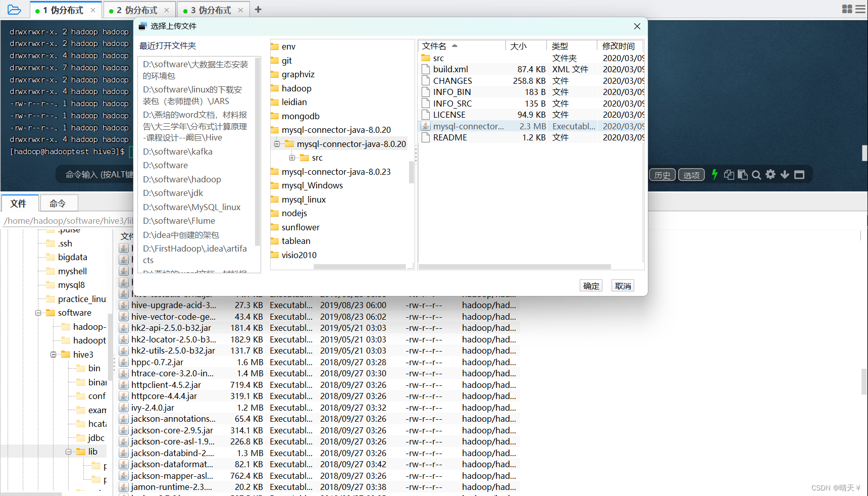Open a new session with the + tab button
This screenshot has height=496, width=868.
tap(258, 9)
